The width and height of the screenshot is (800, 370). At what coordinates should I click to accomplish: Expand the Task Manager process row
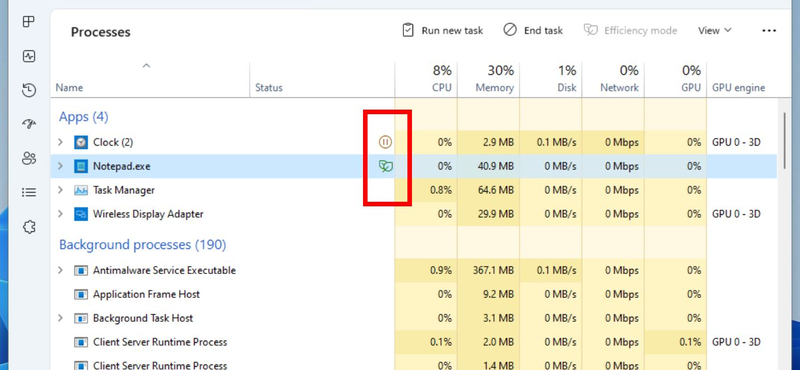(60, 190)
